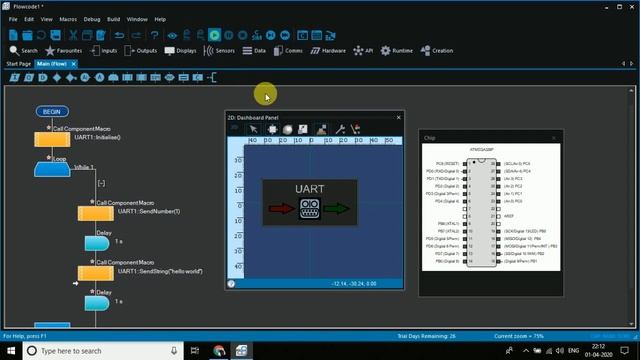
Task: Open the Debug menu
Action: pyautogui.click(x=92, y=19)
